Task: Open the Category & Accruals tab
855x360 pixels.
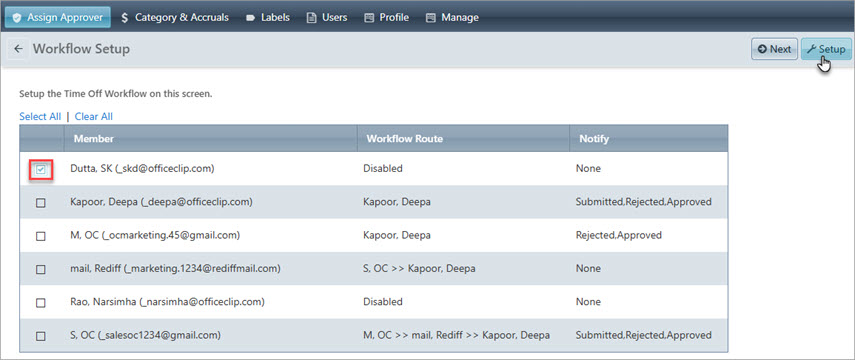Action: [x=174, y=17]
